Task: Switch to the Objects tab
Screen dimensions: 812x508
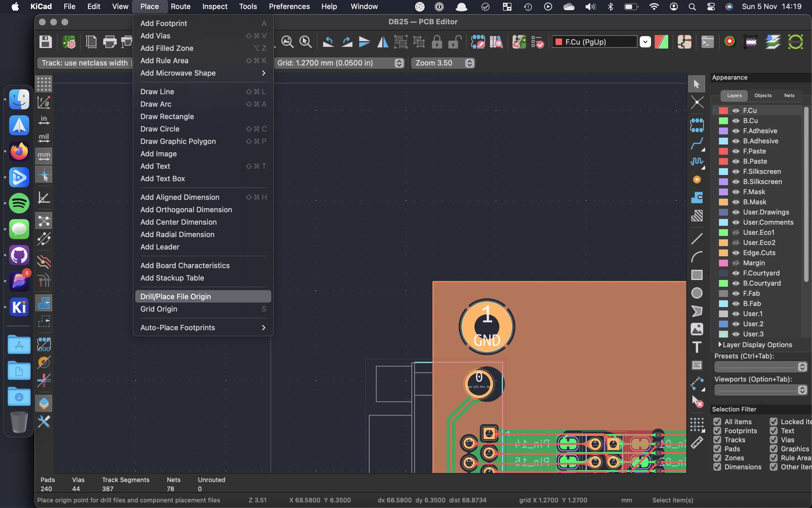Action: tap(763, 96)
